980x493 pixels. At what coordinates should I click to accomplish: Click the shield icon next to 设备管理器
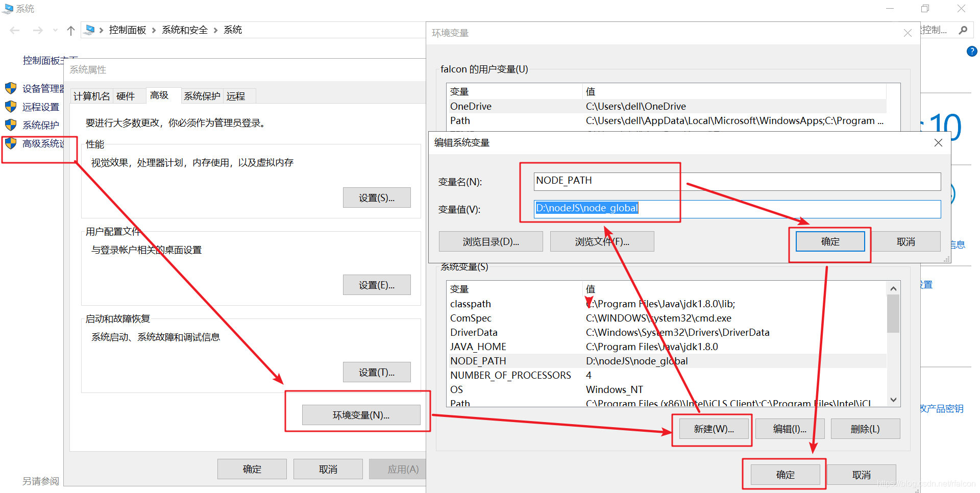point(11,88)
